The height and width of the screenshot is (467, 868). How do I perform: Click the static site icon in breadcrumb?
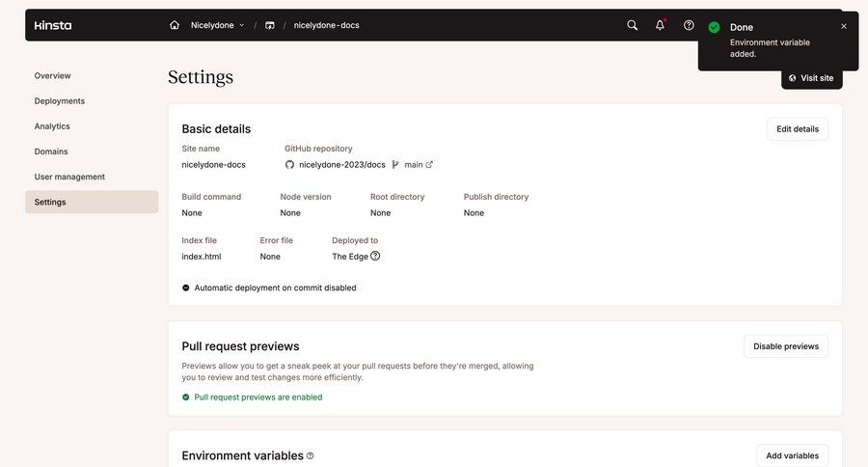(270, 25)
